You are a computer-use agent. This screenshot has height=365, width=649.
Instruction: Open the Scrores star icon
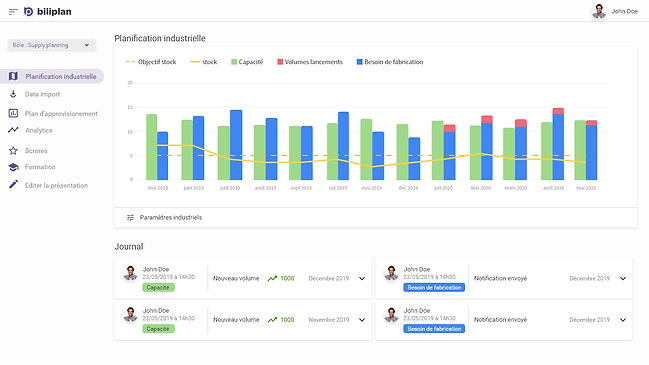[x=13, y=151]
